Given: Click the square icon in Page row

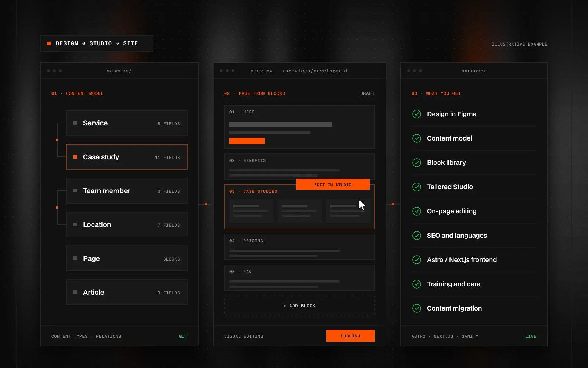Looking at the screenshot, I should point(75,258).
